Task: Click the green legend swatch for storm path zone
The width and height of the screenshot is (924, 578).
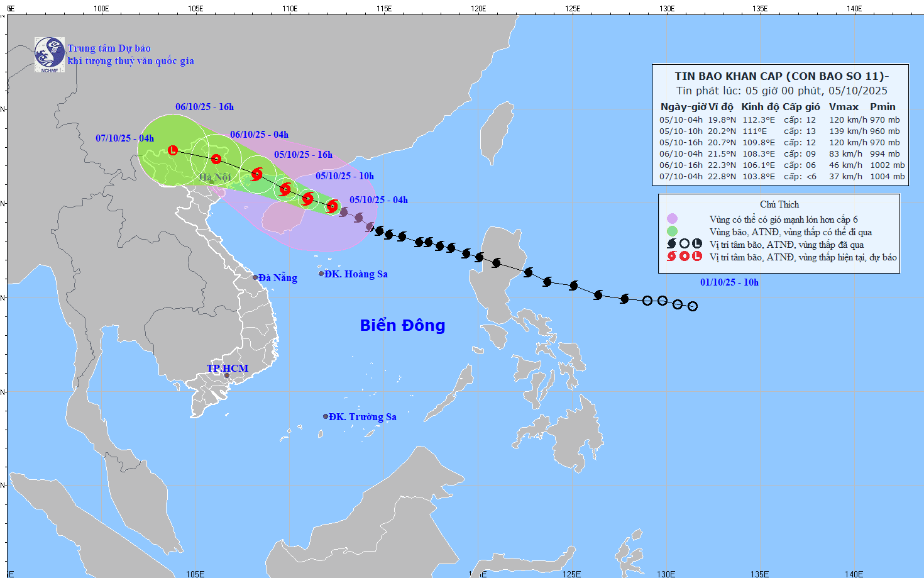Action: click(x=672, y=231)
